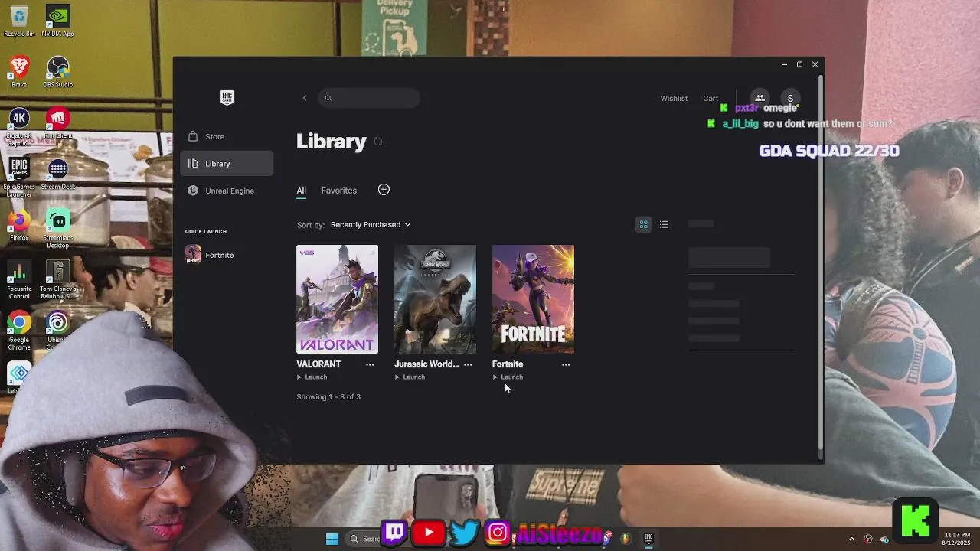Open the Recycle Bin desktop icon
Image resolution: width=980 pixels, height=551 pixels.
(19, 21)
